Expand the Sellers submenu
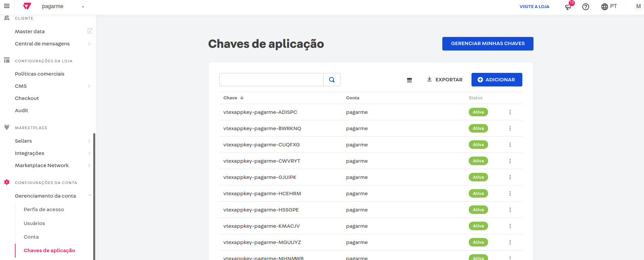Screen dimensions: 644x260 [89, 141]
